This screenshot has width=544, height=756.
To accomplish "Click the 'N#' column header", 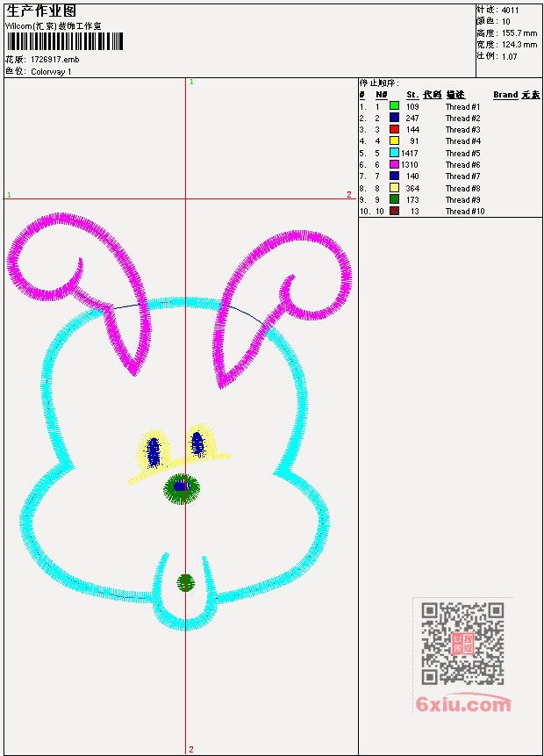I will pyautogui.click(x=381, y=95).
